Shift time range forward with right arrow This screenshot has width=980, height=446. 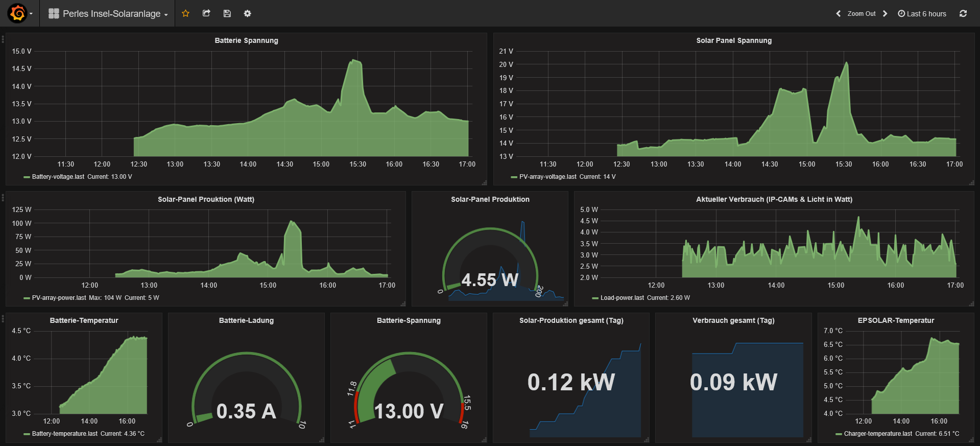pos(885,14)
